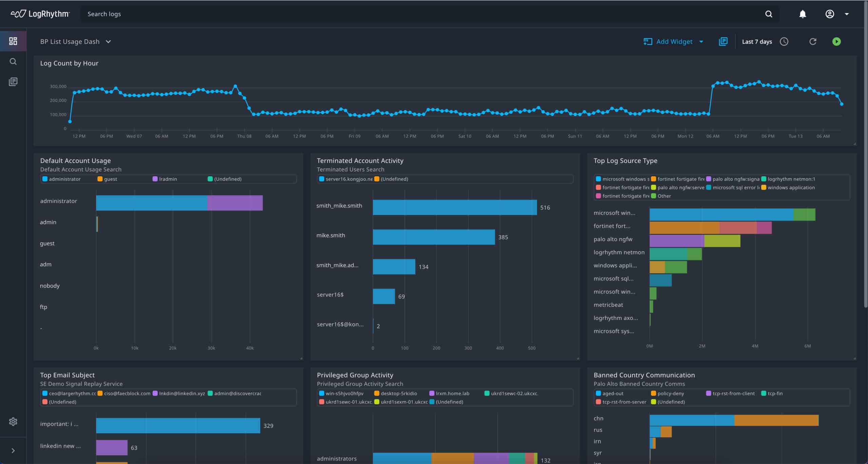Expand the left sidebar chevron
This screenshot has height=464, width=868.
click(13, 450)
